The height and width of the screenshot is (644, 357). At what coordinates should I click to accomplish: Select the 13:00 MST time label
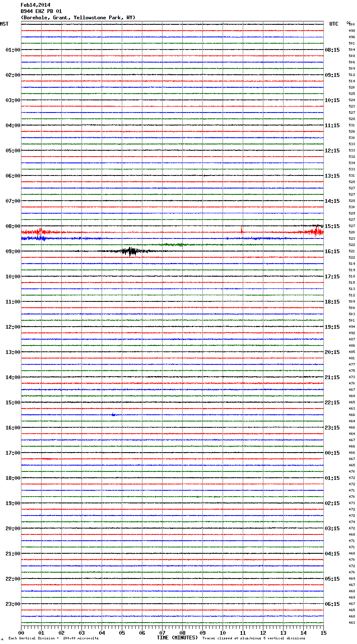click(13, 352)
